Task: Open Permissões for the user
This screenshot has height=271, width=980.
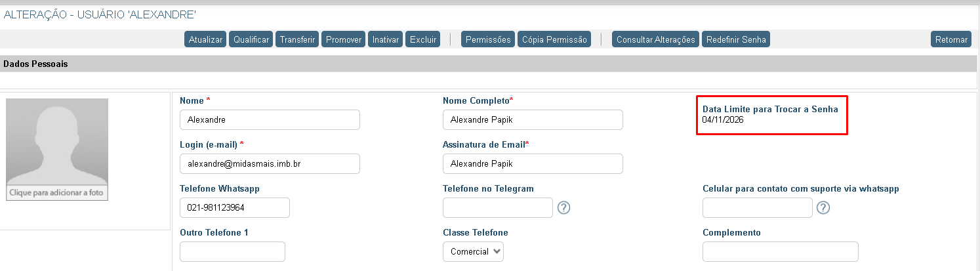Action: tap(488, 39)
